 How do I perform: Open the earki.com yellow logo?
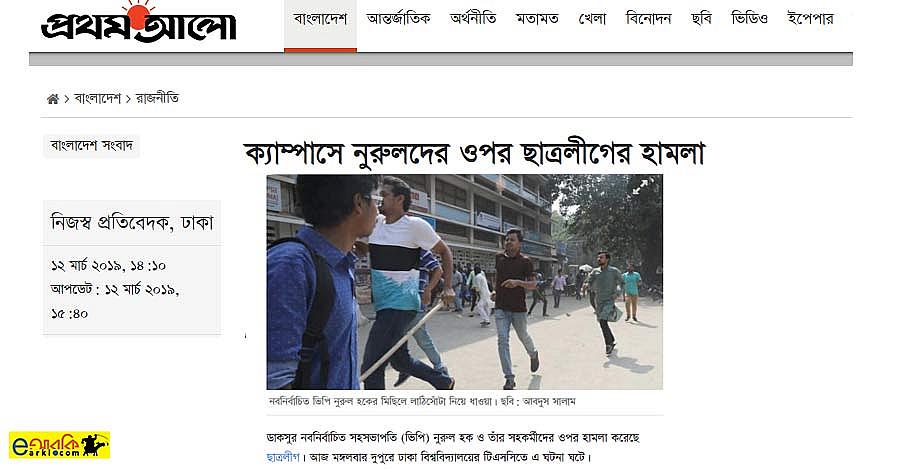click(x=59, y=445)
